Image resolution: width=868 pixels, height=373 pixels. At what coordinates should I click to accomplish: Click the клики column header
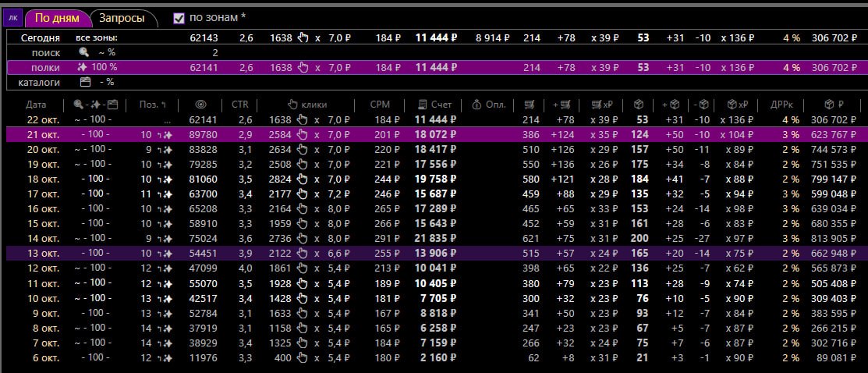click(307, 105)
